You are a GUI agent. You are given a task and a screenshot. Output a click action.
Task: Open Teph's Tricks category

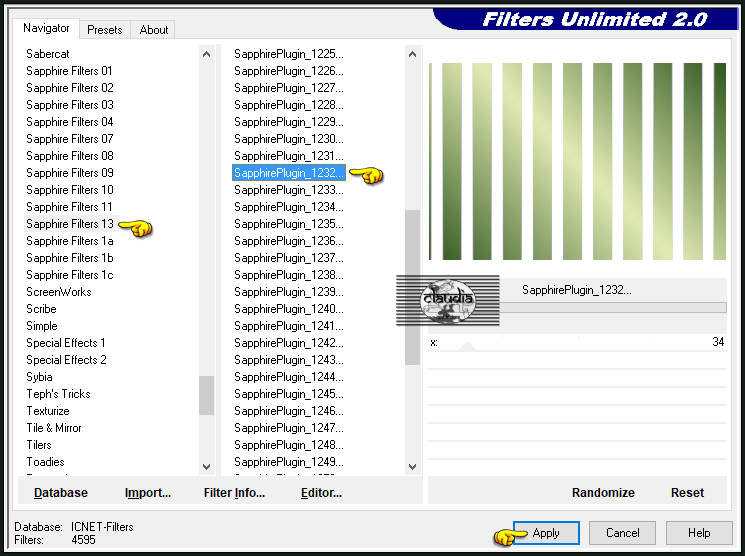[58, 394]
